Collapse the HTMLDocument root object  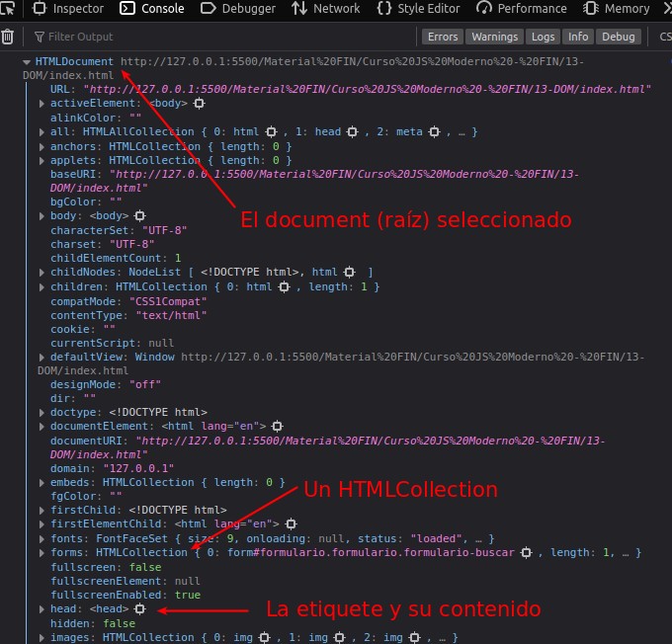[x=27, y=62]
